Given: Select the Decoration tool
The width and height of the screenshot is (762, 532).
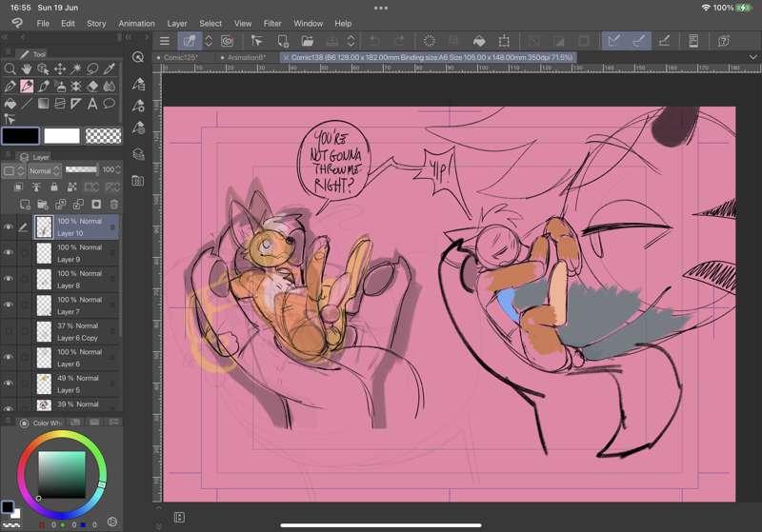Looking at the screenshot, I should pyautogui.click(x=76, y=86).
